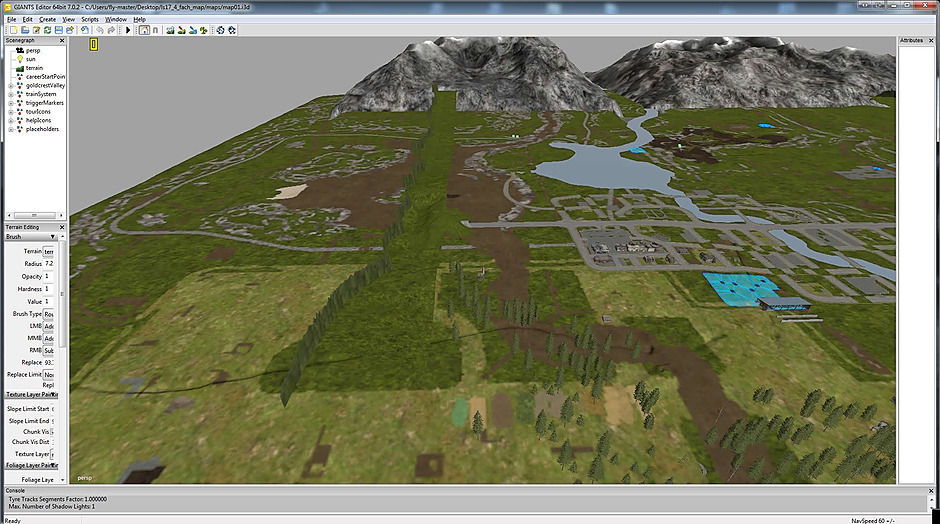Start the game preview with play icon
The image size is (940, 524).
[128, 30]
